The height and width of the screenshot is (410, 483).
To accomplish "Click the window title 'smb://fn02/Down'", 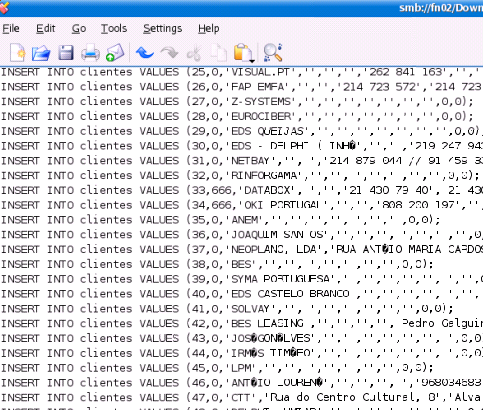I will tap(441, 7).
